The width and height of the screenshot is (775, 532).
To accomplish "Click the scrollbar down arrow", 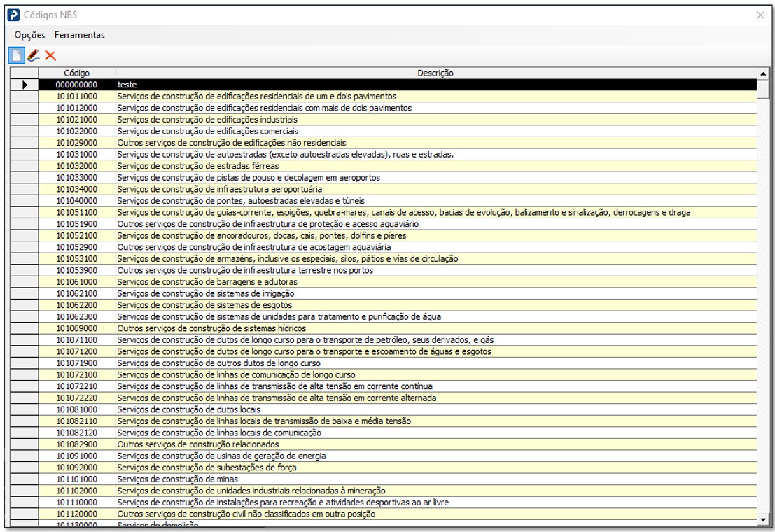I will click(x=763, y=519).
